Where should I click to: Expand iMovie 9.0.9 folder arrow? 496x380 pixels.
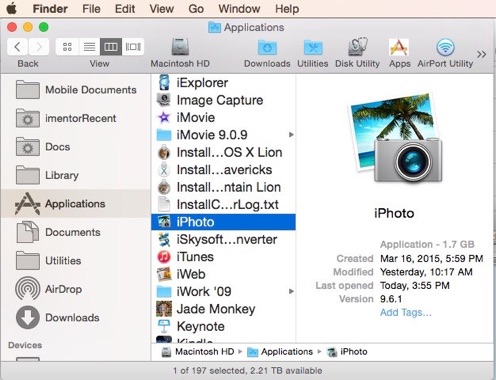click(291, 135)
